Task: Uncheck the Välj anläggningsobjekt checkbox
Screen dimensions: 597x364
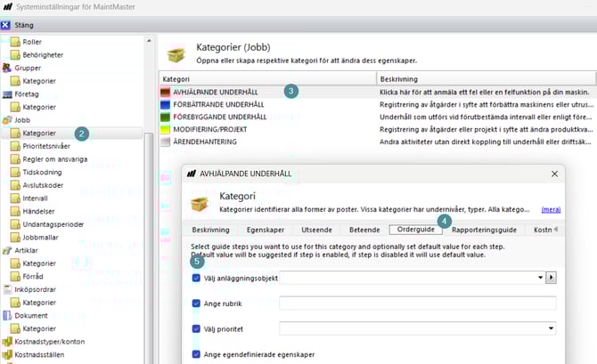Action: point(196,278)
